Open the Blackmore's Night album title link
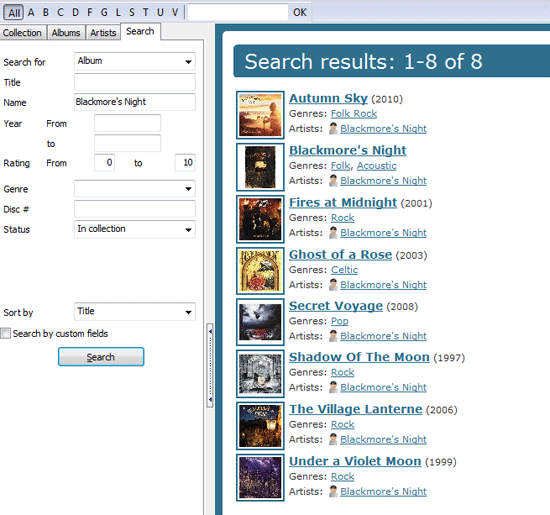The width and height of the screenshot is (550, 515). [x=347, y=150]
